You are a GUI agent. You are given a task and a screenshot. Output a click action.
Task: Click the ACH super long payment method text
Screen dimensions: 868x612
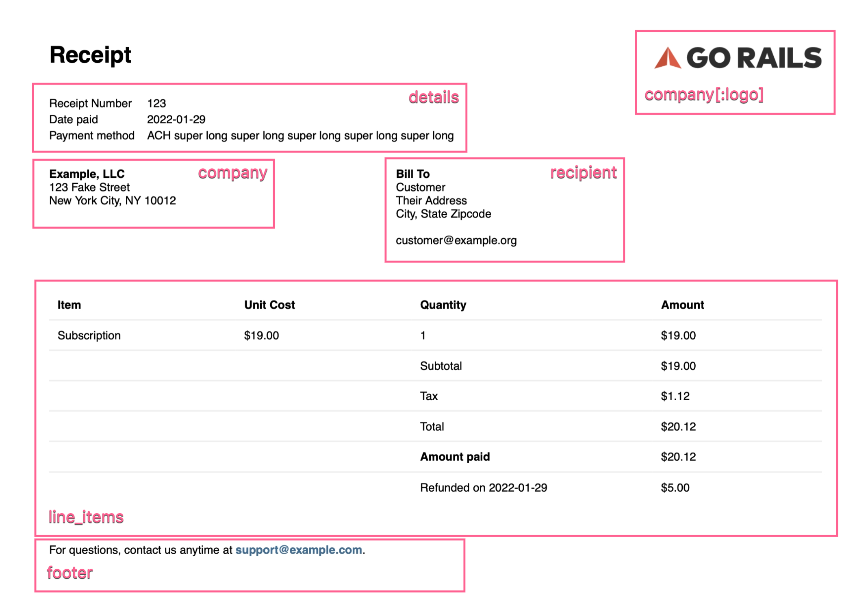300,135
